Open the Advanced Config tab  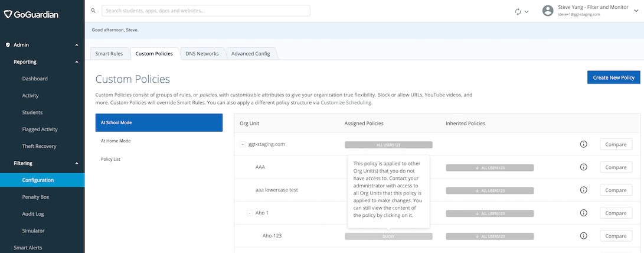coord(250,53)
